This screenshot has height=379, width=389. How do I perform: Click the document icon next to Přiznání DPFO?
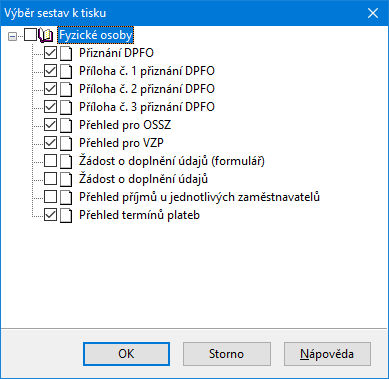[x=66, y=53]
